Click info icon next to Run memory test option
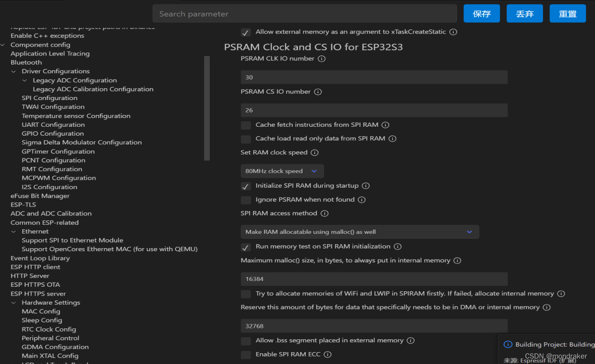 click(397, 247)
